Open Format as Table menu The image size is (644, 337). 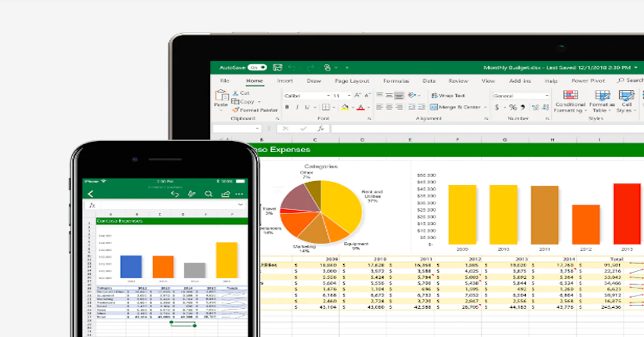coord(602,102)
